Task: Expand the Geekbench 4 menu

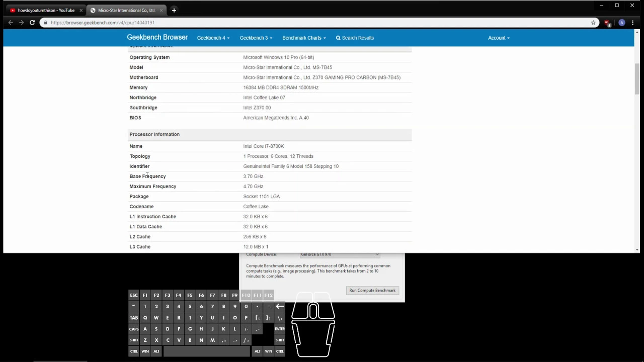Action: (213, 38)
